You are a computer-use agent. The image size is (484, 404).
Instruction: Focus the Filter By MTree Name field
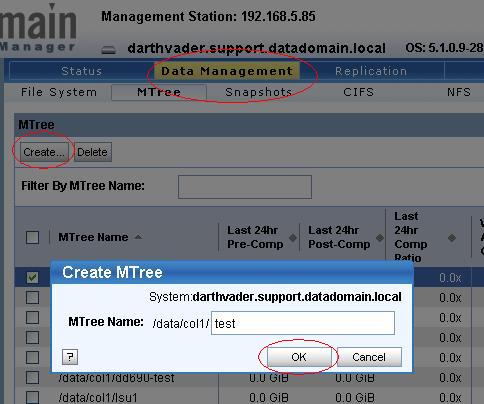245,187
